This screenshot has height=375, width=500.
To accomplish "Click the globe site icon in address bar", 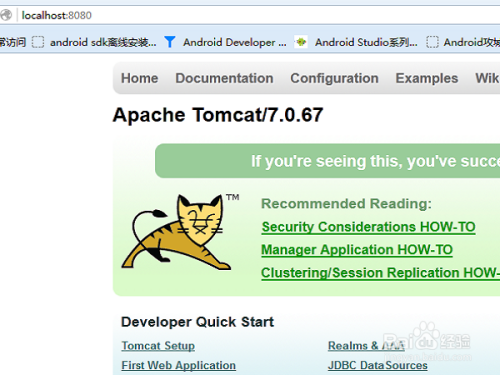I will tap(5, 15).
